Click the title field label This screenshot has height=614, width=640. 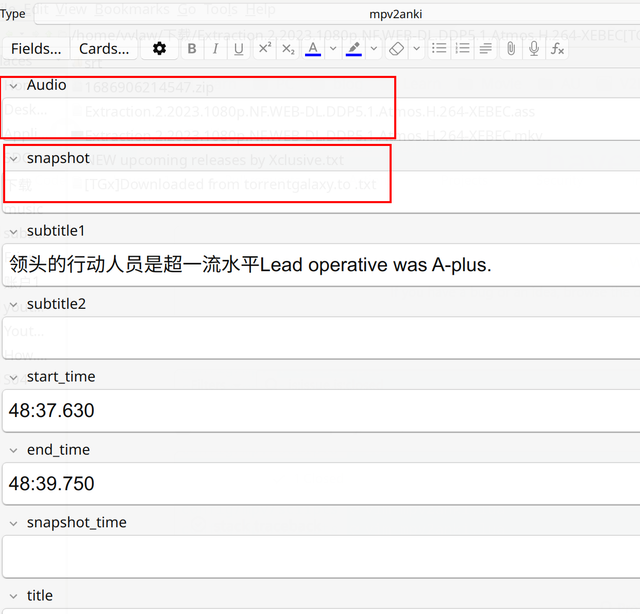[x=40, y=596]
